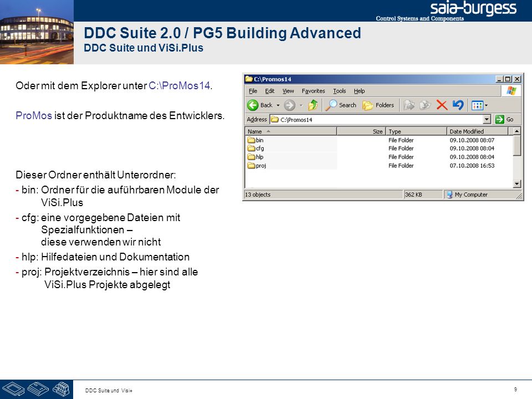This screenshot has width=532, height=399.
Task: Click the file list scroll up arrow
Action: (x=516, y=131)
